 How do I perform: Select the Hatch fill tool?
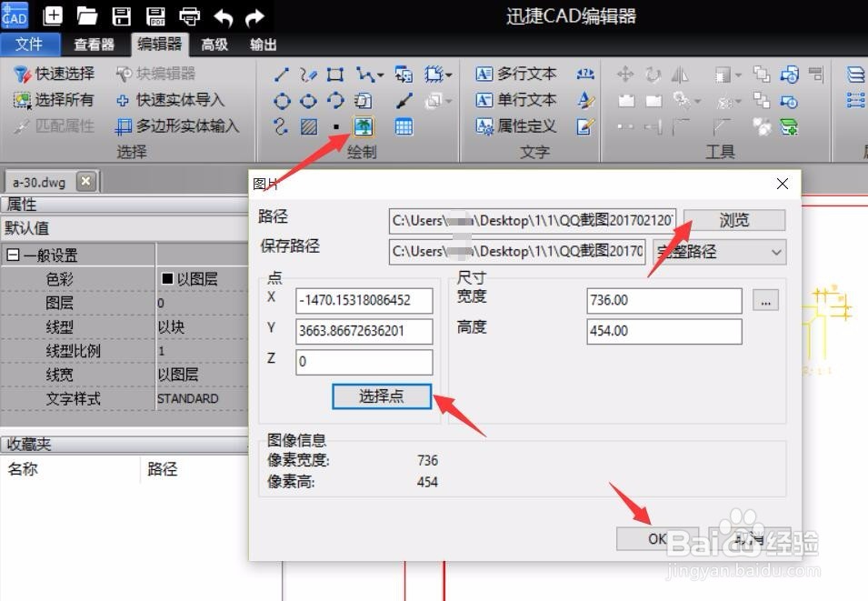[x=309, y=127]
